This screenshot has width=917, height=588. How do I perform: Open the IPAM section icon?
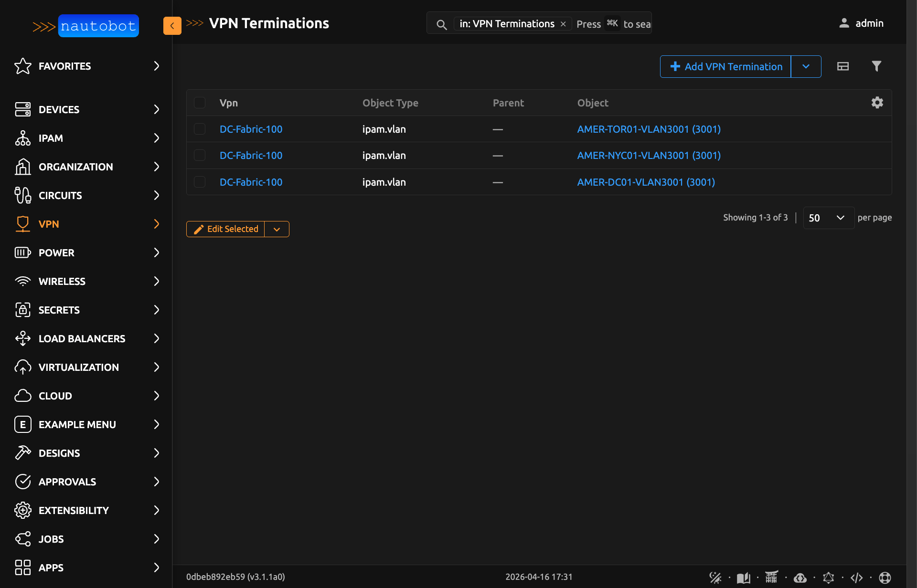[x=22, y=138]
